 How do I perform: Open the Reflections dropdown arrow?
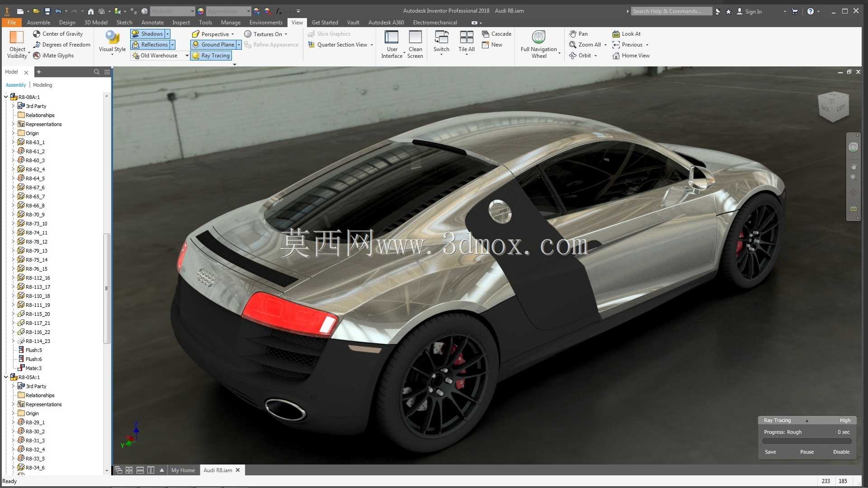pos(173,45)
